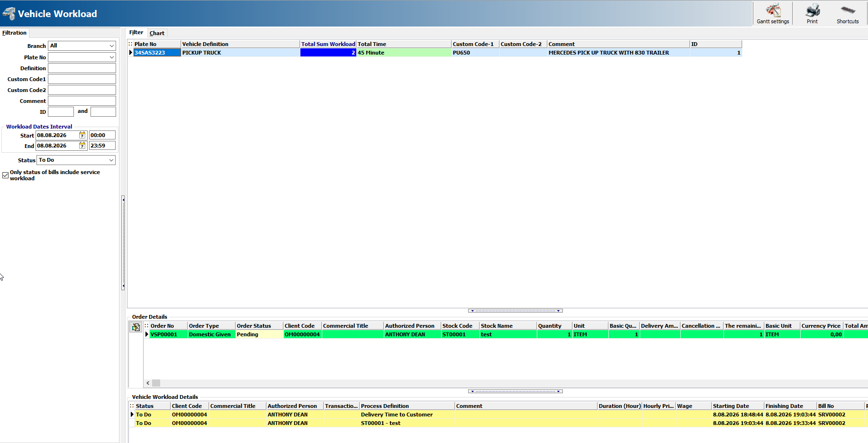Switch to the Filter tab
The width and height of the screenshot is (868, 443).
[136, 33]
